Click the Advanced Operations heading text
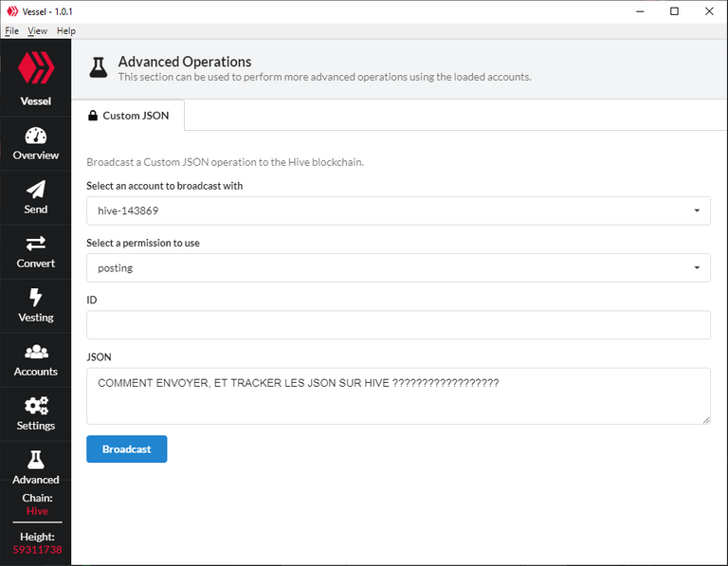The width and height of the screenshot is (728, 566). point(185,62)
